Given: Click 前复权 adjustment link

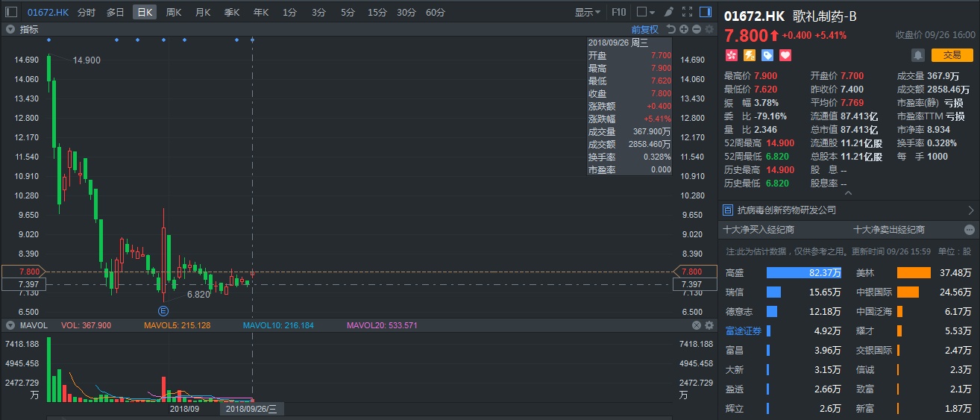Looking at the screenshot, I should 645,29.
